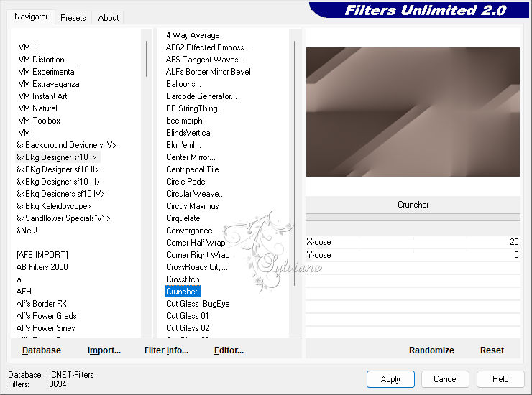Click the Cancel button
Screen dimensions: 532x395
pyautogui.click(x=446, y=379)
